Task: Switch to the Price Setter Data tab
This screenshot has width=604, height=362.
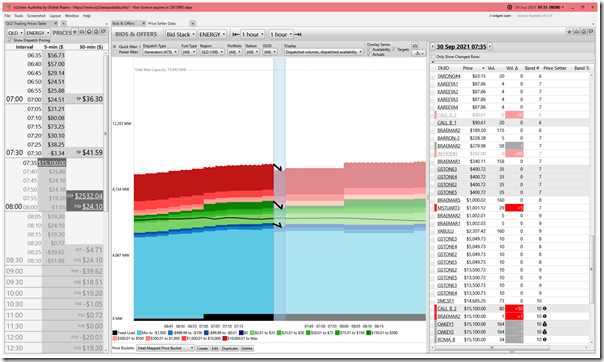Action: 162,23
